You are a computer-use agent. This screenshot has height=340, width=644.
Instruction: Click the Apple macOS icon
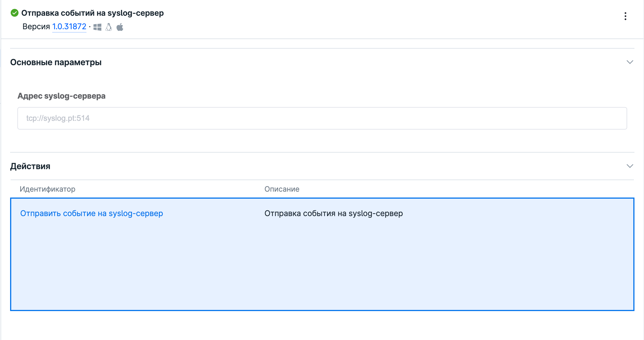click(x=120, y=27)
